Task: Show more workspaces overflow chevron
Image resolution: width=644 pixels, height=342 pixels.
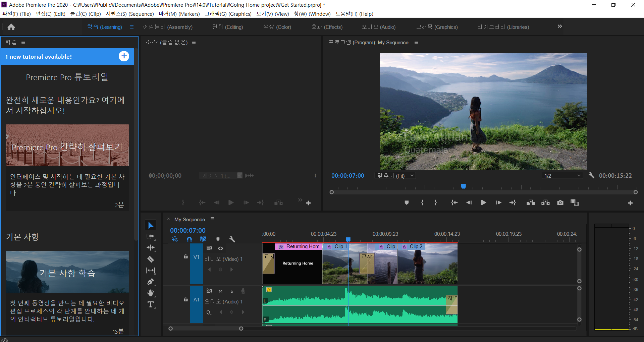Action: point(560,26)
